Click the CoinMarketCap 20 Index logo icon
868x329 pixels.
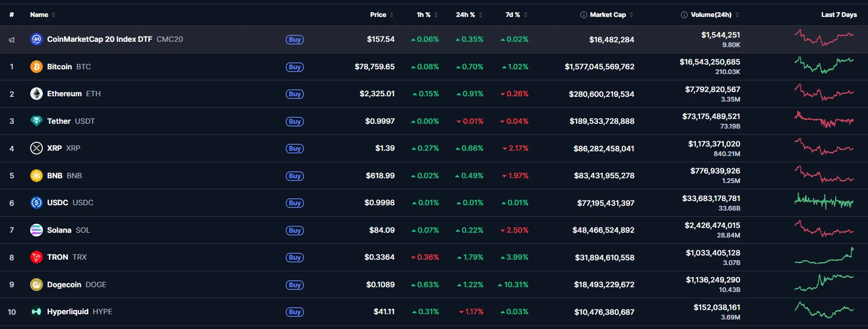coord(37,39)
